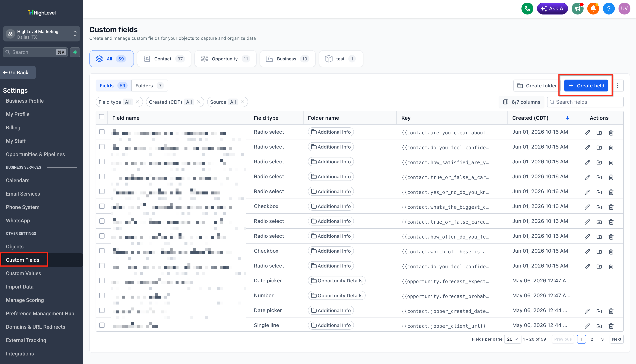Click the Go Back button
The height and width of the screenshot is (364, 636).
click(18, 73)
